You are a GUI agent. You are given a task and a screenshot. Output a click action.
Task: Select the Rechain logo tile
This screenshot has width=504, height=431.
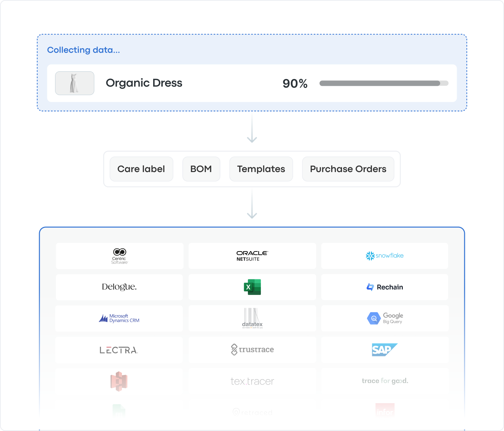[x=384, y=287]
